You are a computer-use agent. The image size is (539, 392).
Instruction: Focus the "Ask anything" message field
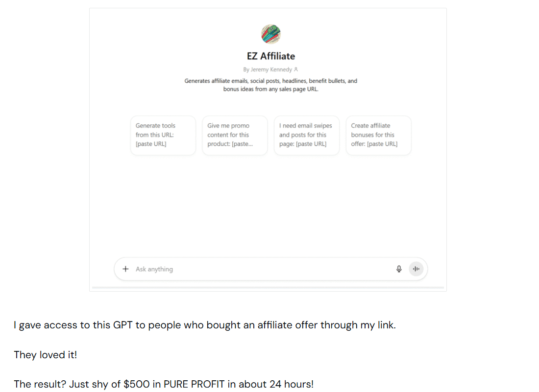tap(260, 269)
